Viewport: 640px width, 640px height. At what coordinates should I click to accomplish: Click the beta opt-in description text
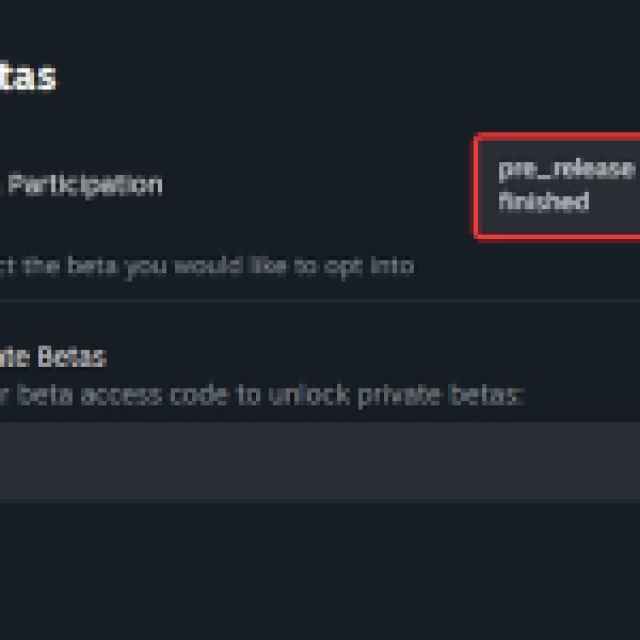point(205,266)
